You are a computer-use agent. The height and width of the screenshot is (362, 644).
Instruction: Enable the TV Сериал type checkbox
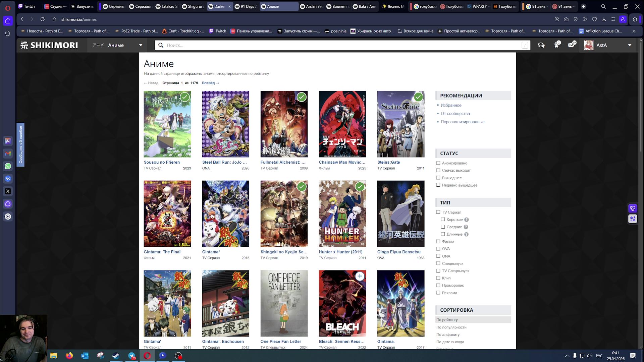pyautogui.click(x=438, y=212)
